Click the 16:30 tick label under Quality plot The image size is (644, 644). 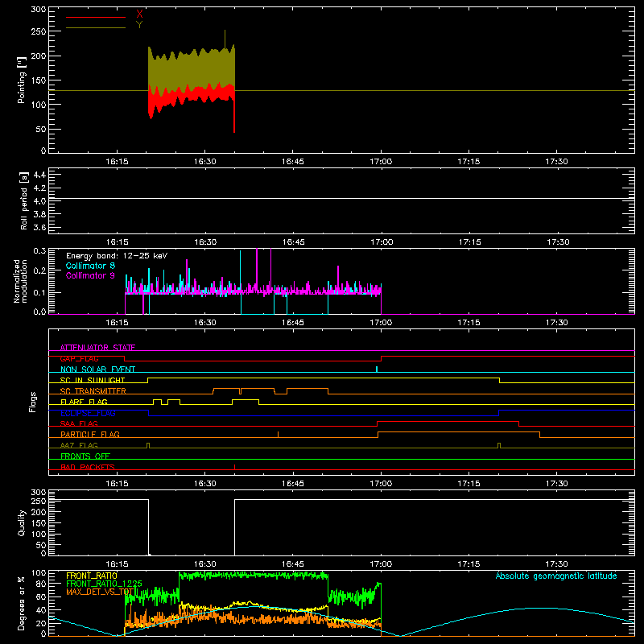(205, 564)
